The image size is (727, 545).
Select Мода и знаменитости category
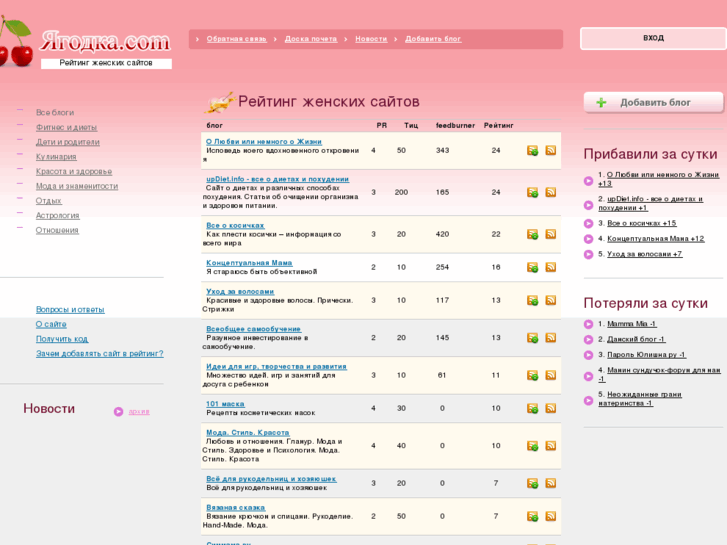(x=77, y=186)
